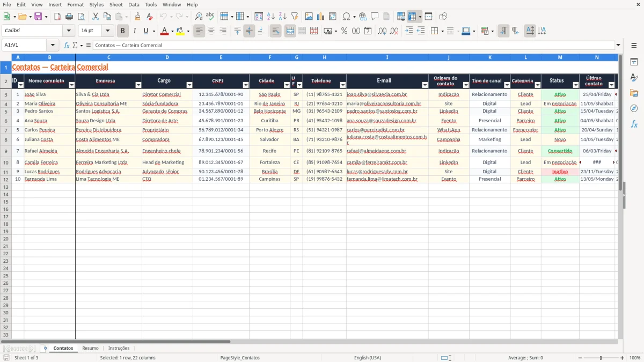
Task: Toggle the AutoFilter funnel icon
Action: [295, 17]
